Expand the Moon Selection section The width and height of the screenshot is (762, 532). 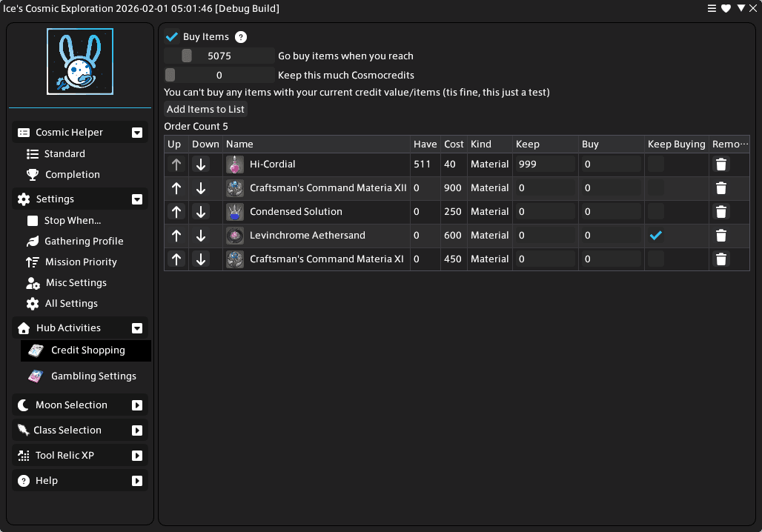136,405
